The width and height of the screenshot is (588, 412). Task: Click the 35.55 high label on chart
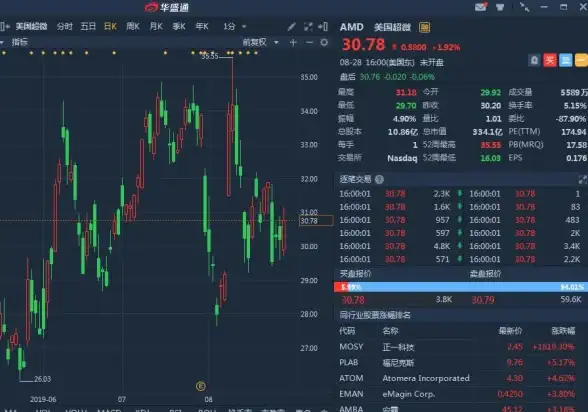pyautogui.click(x=210, y=56)
